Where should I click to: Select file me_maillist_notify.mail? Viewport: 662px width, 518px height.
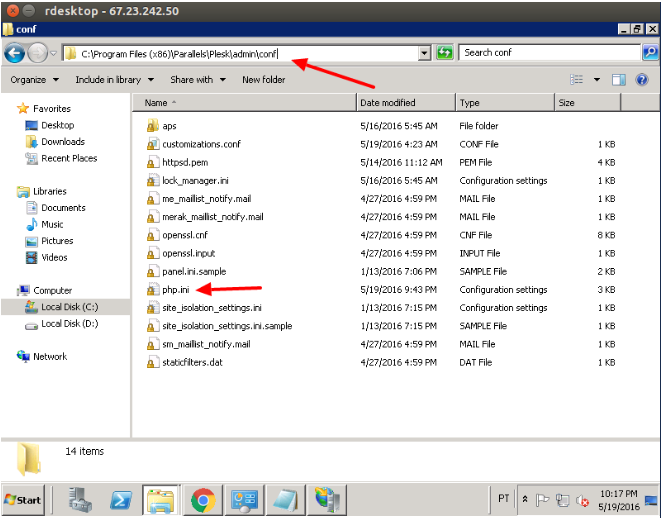tap(206, 198)
